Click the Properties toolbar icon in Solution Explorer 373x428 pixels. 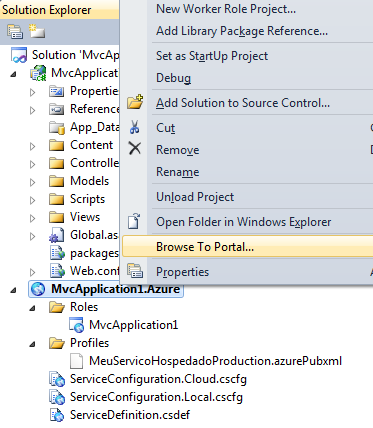(x=15, y=32)
